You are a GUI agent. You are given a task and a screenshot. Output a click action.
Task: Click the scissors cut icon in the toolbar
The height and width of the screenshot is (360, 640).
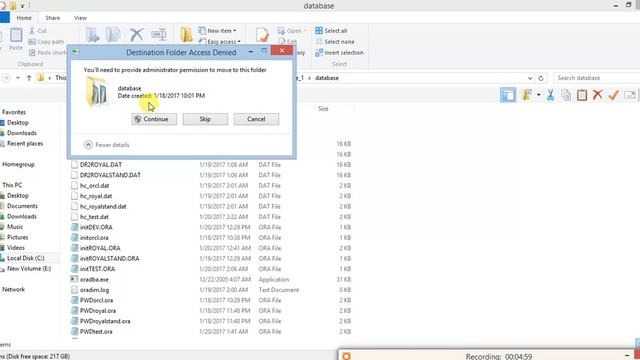pos(551,95)
